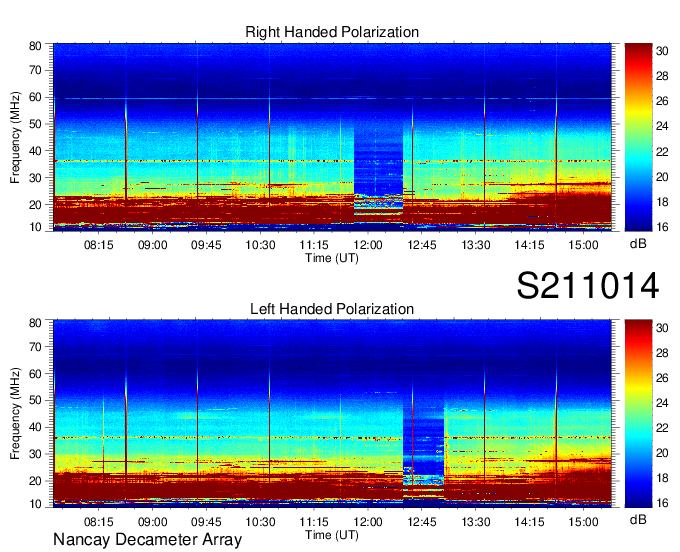
Task: Click the 10:30 time tick of the Left Handed plot
Action: (x=260, y=522)
